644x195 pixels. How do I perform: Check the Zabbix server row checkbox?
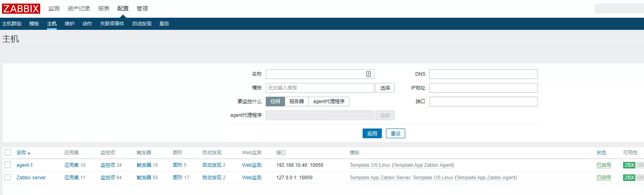[x=8, y=177]
